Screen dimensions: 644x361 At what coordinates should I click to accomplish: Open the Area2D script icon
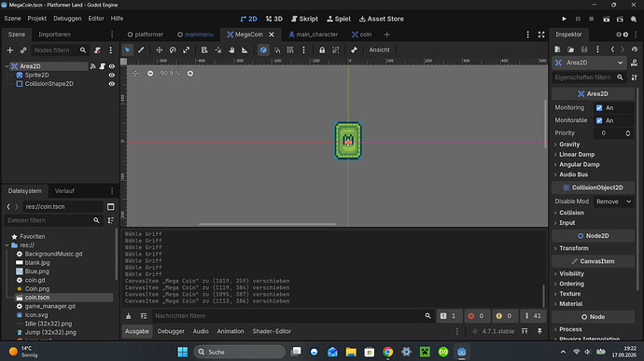[x=103, y=66]
